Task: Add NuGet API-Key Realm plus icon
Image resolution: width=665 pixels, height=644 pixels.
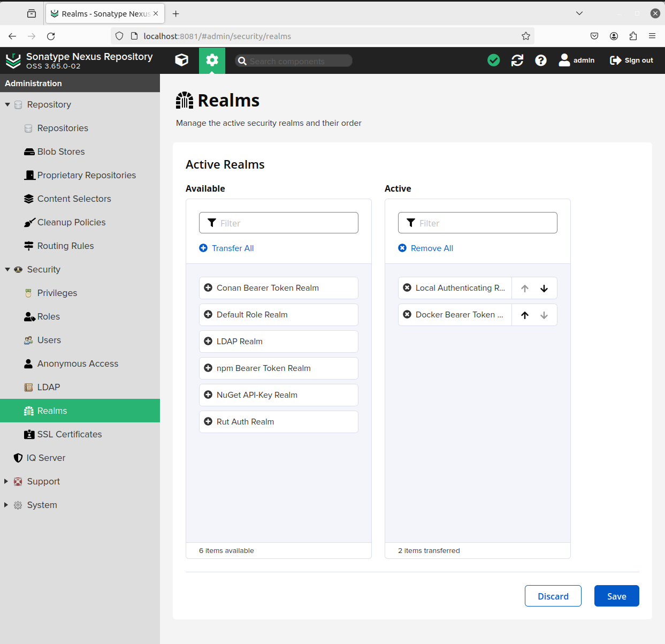Action: [208, 395]
